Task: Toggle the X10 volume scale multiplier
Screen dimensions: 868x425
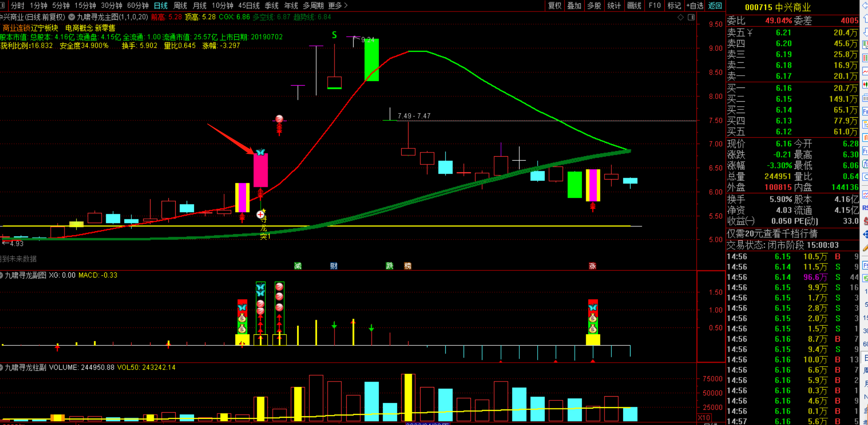Action: click(704, 418)
